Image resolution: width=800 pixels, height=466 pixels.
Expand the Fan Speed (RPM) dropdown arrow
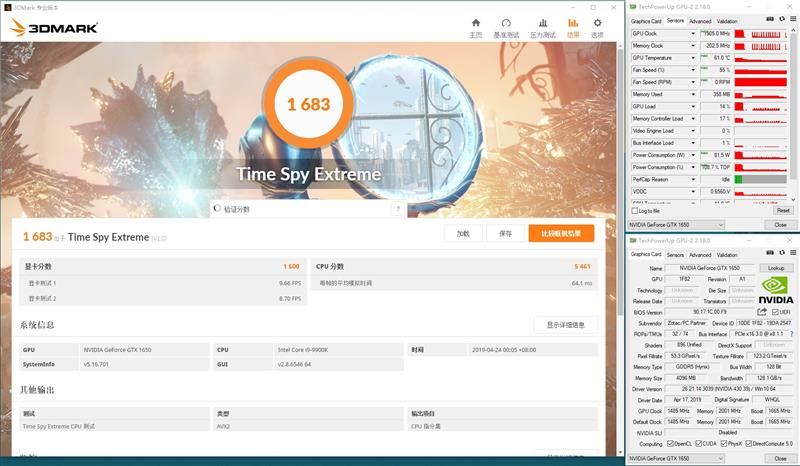click(x=693, y=82)
